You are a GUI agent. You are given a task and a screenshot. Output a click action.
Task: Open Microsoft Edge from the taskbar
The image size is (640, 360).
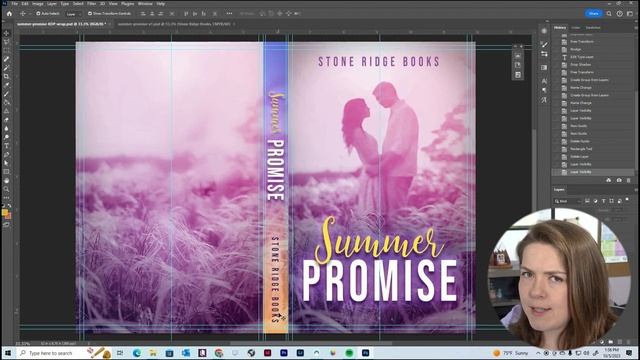[x=137, y=353]
